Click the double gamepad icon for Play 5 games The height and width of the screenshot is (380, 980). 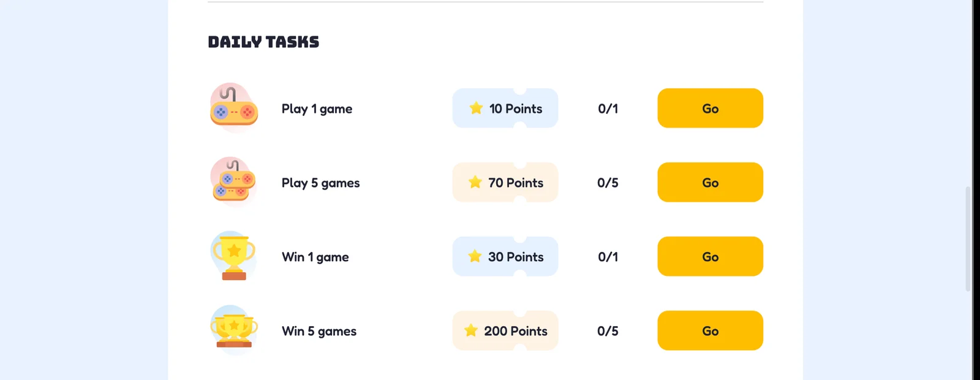tap(234, 183)
